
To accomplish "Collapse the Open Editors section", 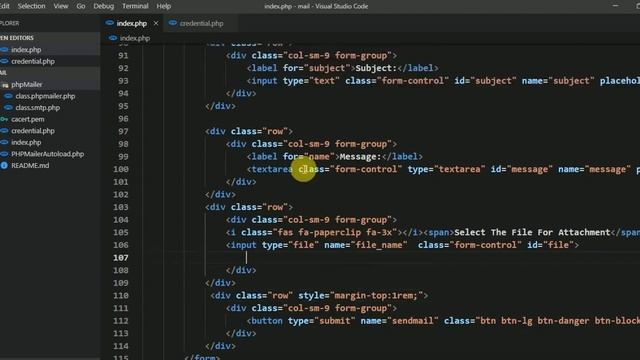I will (17, 38).
